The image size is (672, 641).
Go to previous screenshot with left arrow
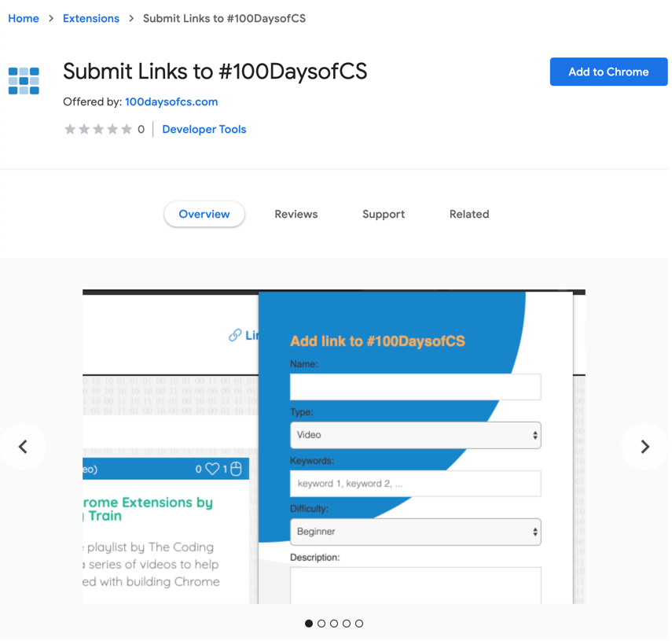[x=23, y=447]
